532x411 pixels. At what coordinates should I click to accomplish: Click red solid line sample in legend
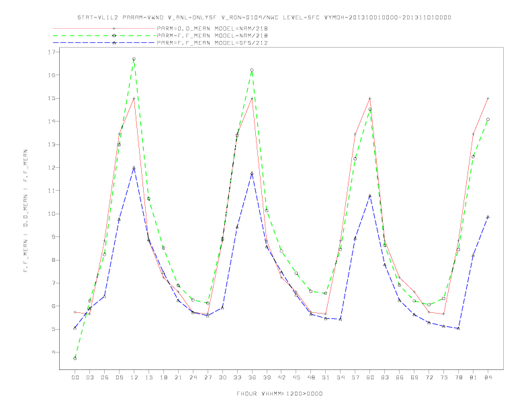click(x=104, y=28)
